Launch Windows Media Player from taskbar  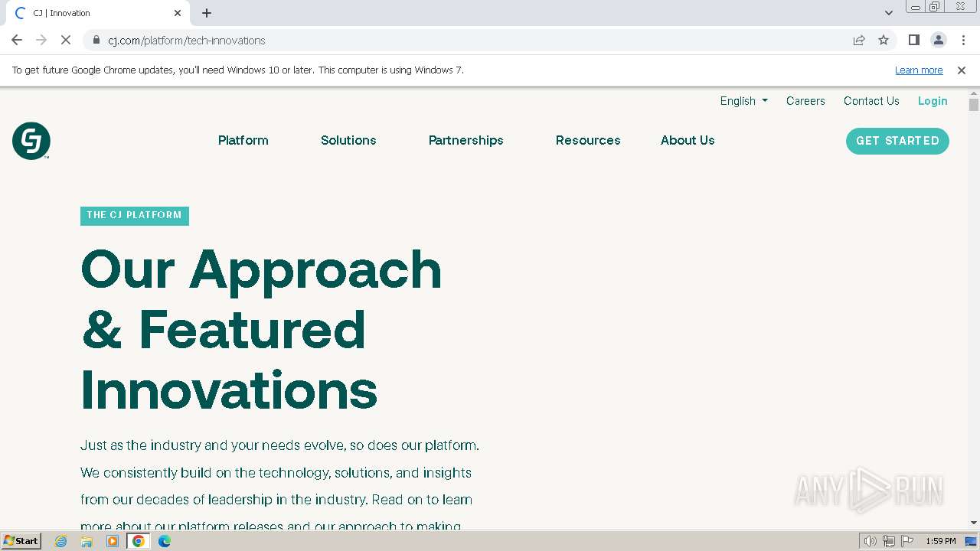[x=113, y=541]
